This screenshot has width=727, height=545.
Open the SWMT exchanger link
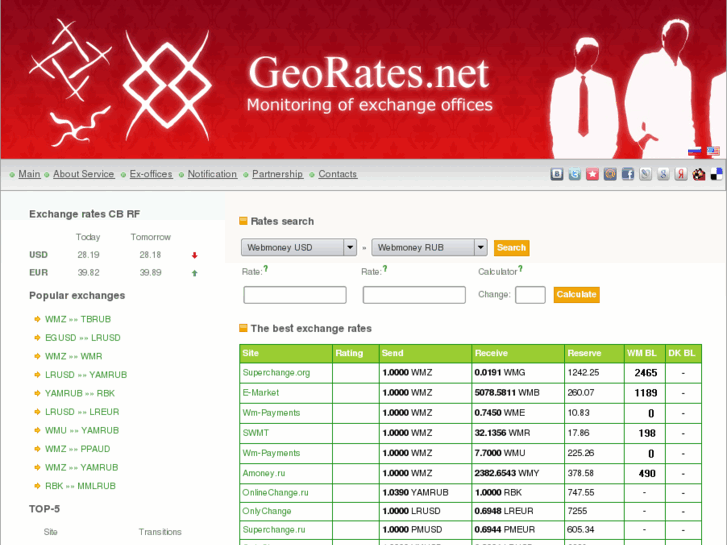point(255,433)
